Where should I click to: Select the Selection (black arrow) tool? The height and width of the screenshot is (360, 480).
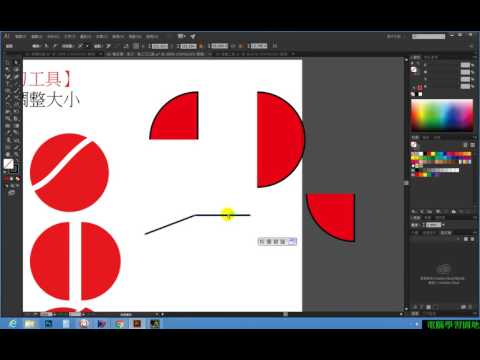click(8, 63)
